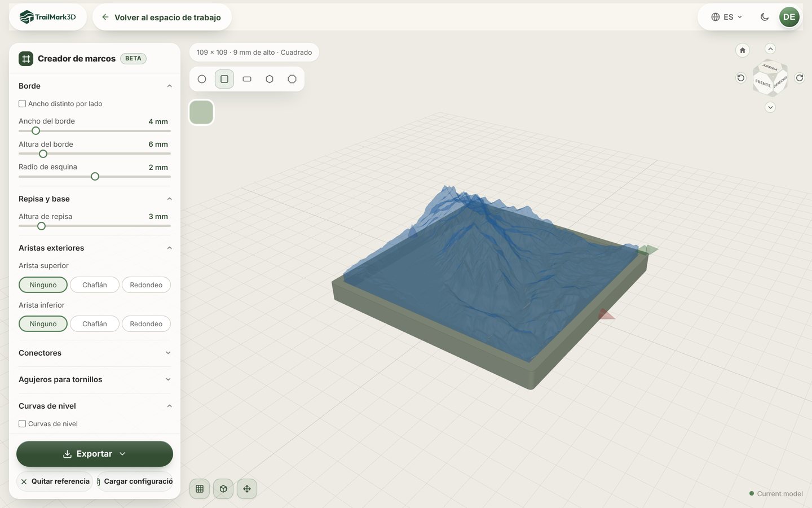Open the ES language dropdown
The image size is (812, 508).
click(727, 17)
